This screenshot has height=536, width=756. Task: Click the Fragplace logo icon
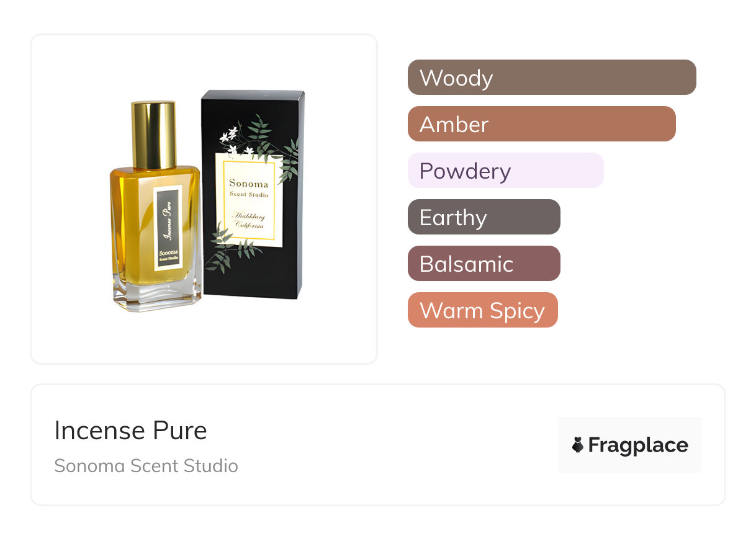pos(578,445)
